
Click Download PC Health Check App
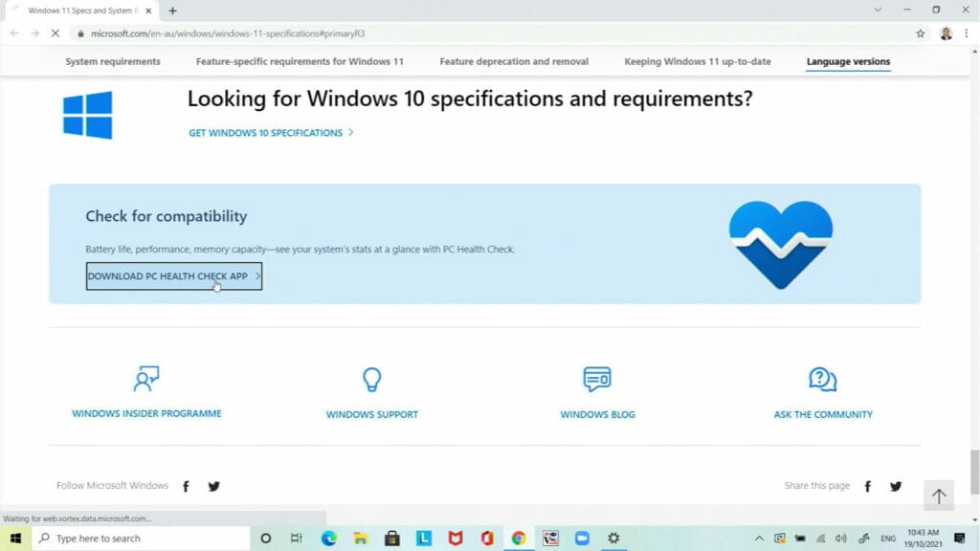pyautogui.click(x=172, y=275)
